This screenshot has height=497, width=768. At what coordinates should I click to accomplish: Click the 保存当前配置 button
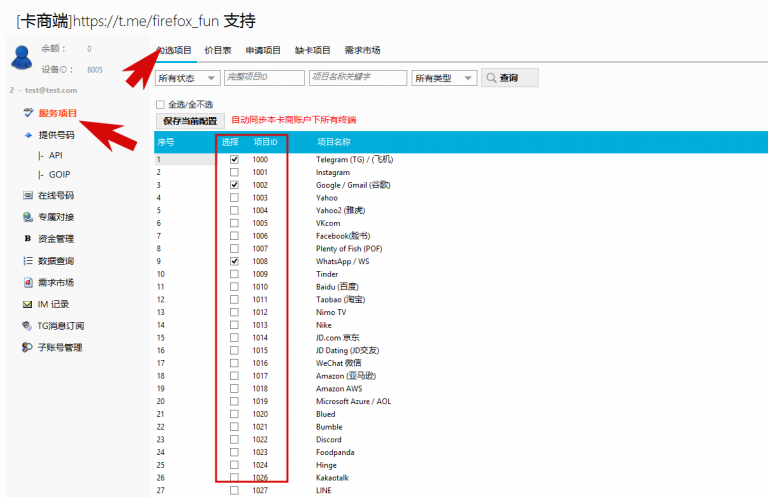pos(190,121)
